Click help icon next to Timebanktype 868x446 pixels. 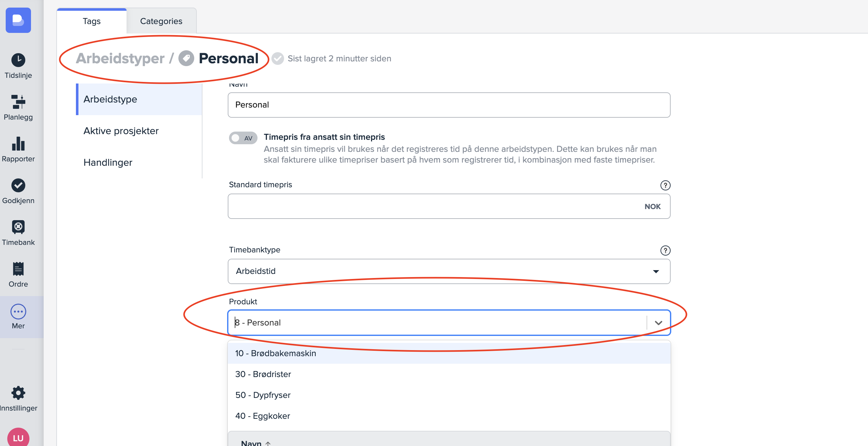(x=665, y=250)
